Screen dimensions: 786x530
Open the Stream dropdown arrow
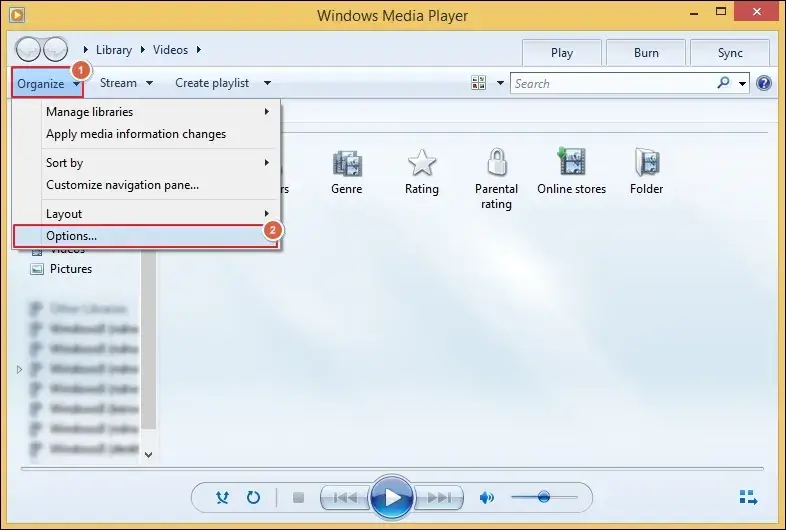[149, 83]
